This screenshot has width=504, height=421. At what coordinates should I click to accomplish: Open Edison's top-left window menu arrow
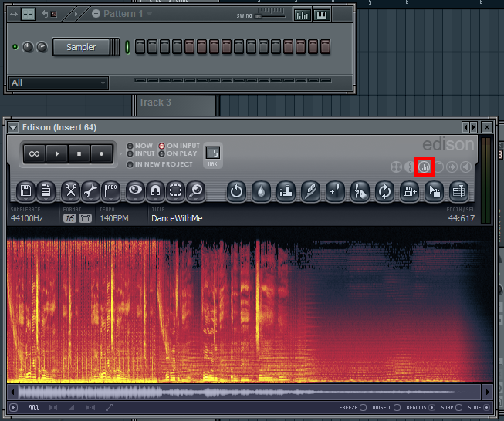(x=13, y=127)
